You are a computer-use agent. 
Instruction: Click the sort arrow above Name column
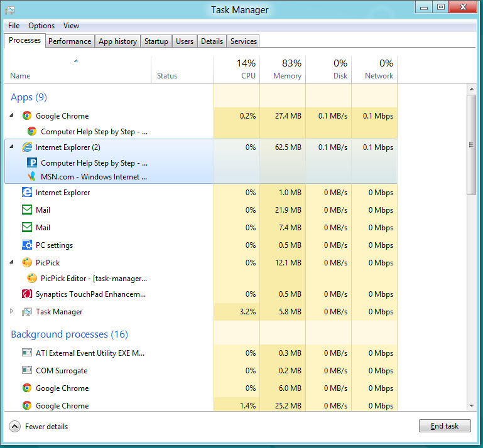[x=76, y=61]
